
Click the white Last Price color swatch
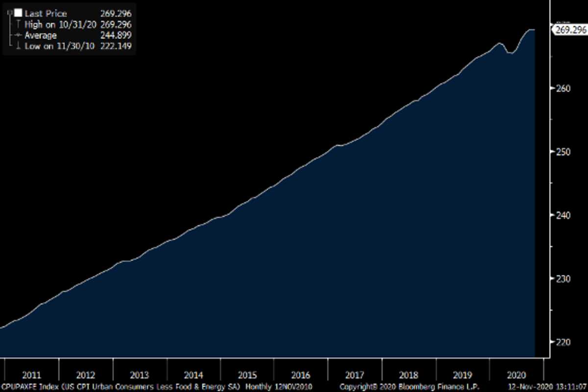click(x=19, y=14)
